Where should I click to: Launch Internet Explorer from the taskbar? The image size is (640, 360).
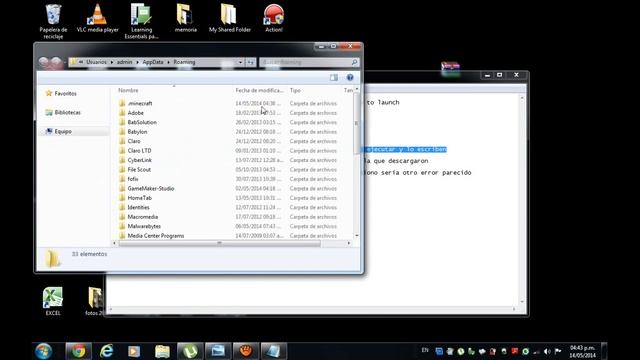(107, 351)
